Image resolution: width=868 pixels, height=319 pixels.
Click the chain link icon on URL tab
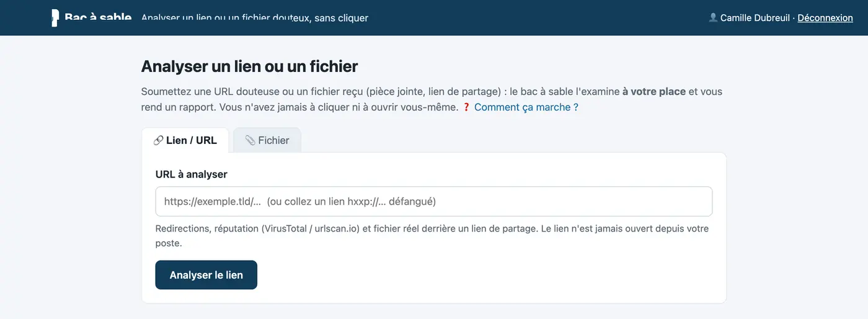click(158, 140)
